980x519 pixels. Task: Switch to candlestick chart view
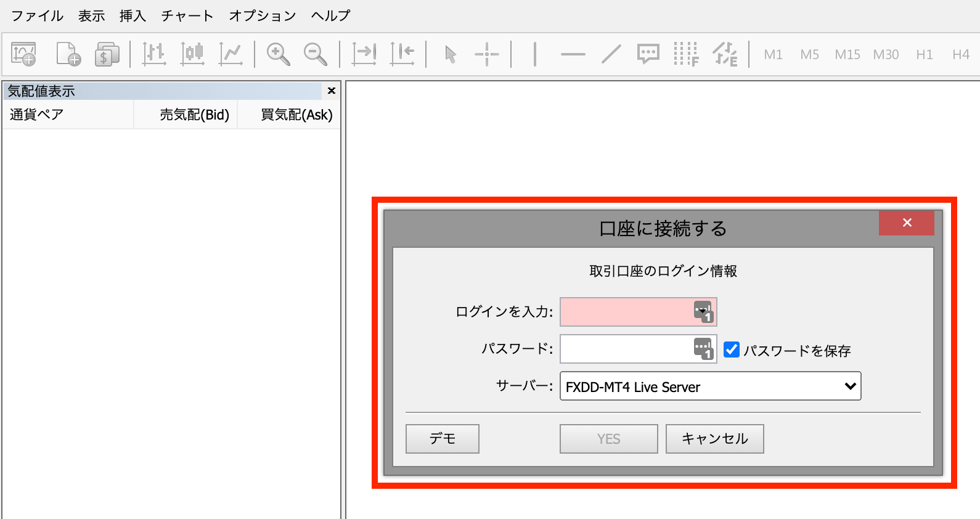point(192,54)
